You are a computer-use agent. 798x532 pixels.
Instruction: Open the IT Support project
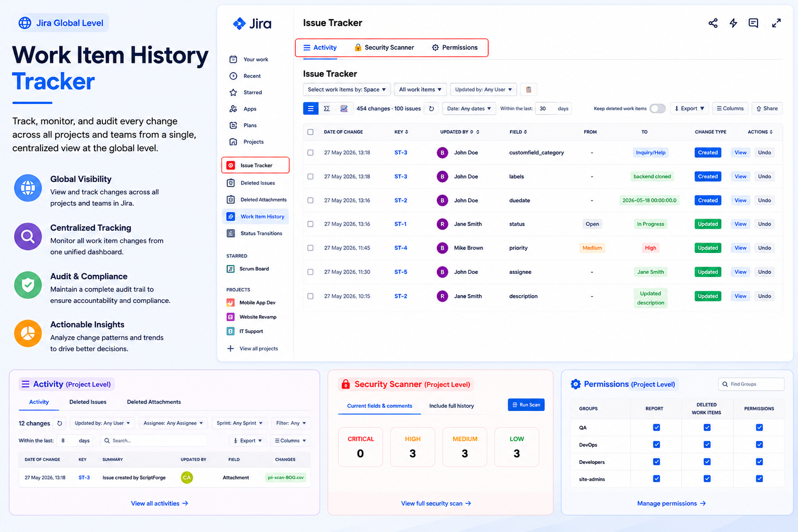(x=251, y=331)
